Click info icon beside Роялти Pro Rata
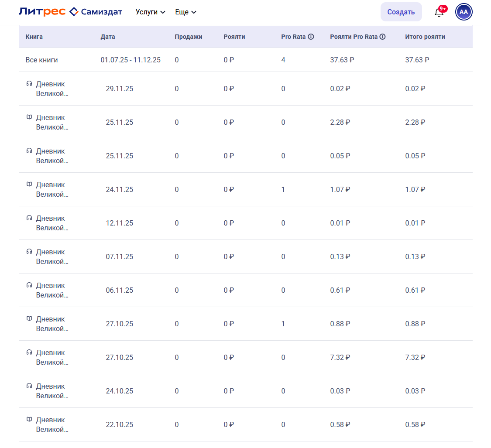This screenshot has height=448, width=491. [x=382, y=37]
